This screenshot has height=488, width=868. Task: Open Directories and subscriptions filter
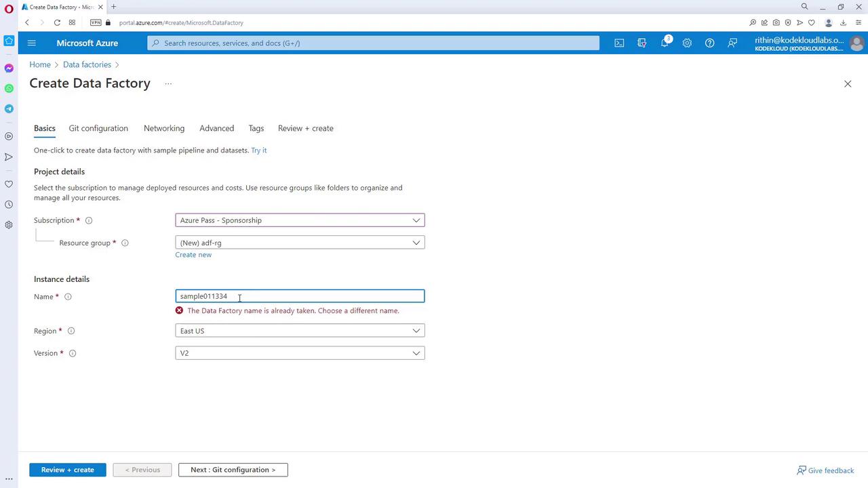[642, 43]
